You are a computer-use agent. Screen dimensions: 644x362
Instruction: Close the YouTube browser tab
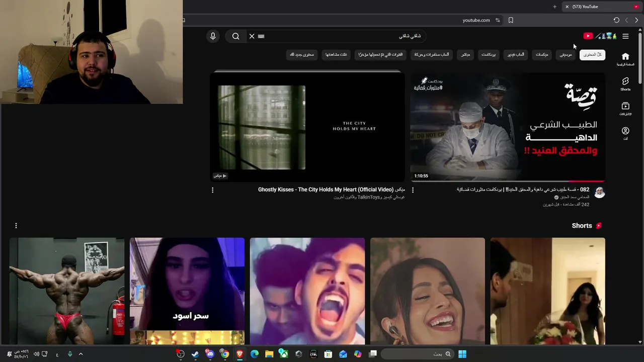pyautogui.click(x=567, y=7)
